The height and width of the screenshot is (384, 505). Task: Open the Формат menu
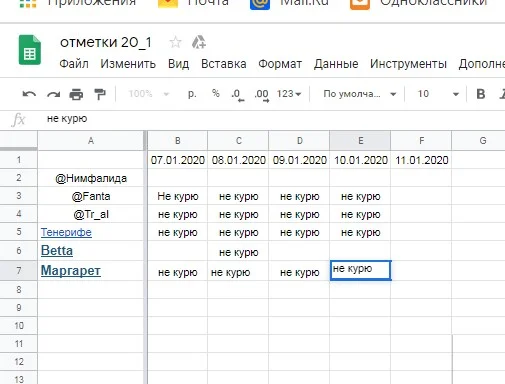tap(280, 64)
